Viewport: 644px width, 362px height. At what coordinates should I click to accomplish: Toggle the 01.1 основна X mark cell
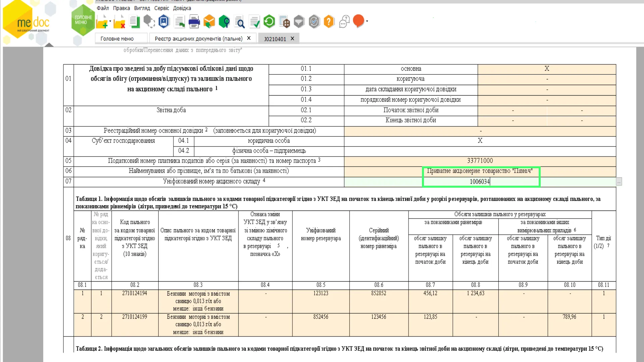click(547, 69)
